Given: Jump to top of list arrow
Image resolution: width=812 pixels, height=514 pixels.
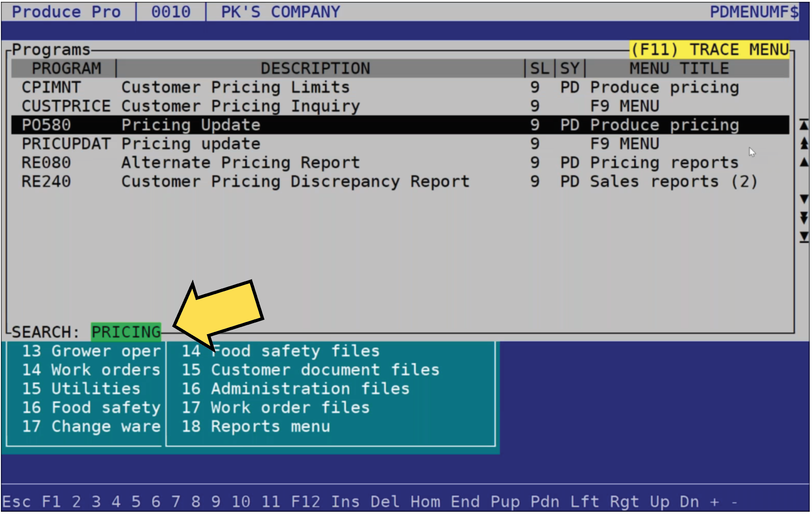Looking at the screenshot, I should pyautogui.click(x=804, y=125).
